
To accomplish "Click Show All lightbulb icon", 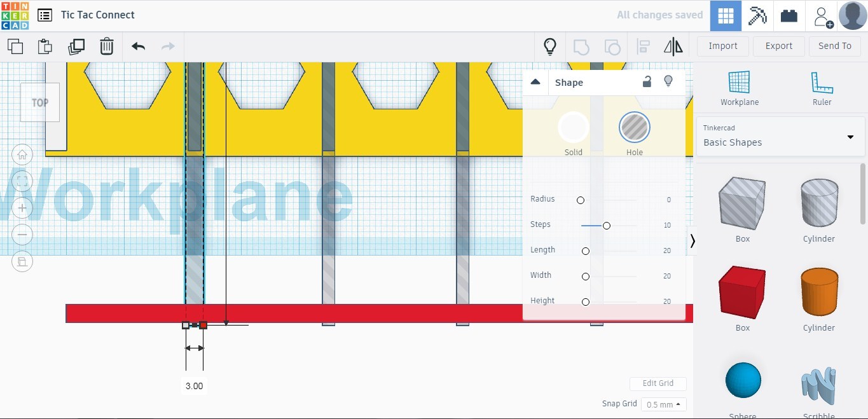I will pos(549,46).
